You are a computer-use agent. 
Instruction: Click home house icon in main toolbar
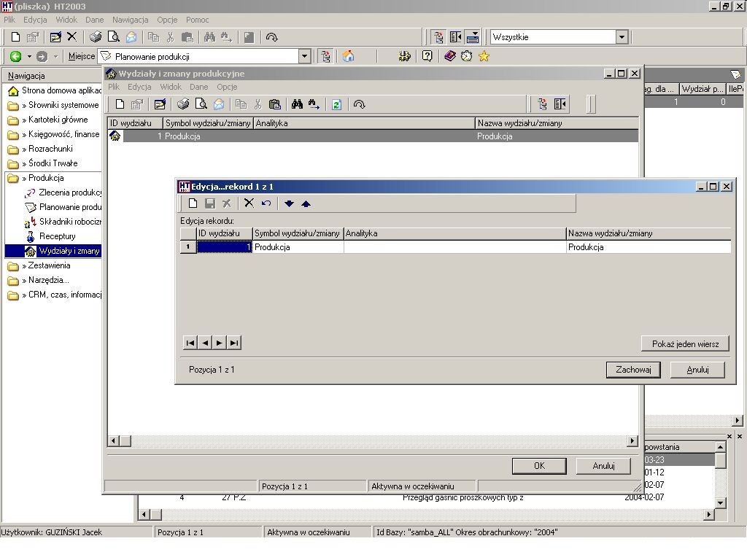pyautogui.click(x=348, y=56)
